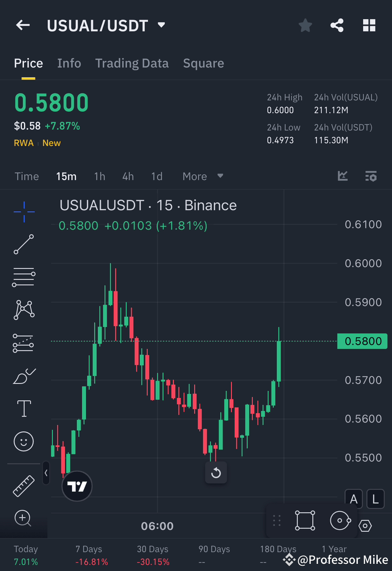
Task: Enable auto scale with the A button
Action: 354,499
